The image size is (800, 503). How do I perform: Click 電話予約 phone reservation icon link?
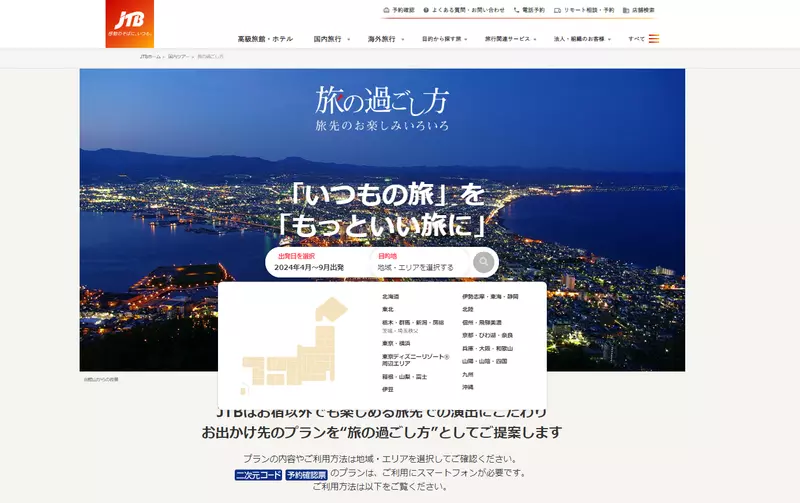(529, 10)
